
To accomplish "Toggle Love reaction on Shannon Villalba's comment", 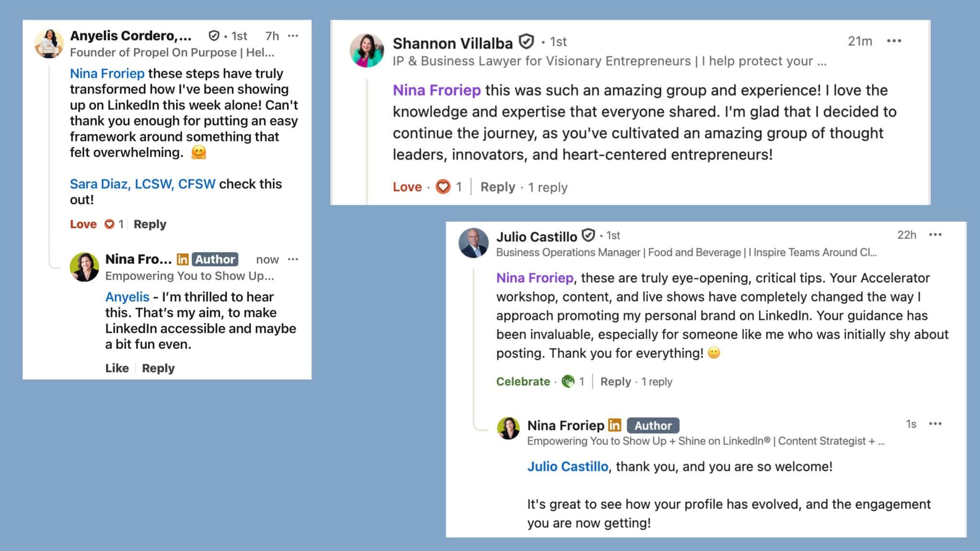I will (x=407, y=187).
